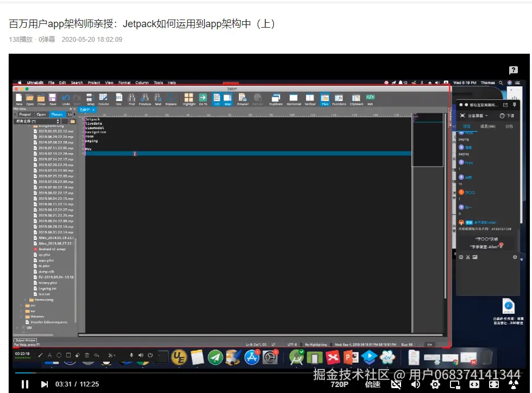Open the 倍速 playback speed menu
Screen dimensions: 532x393
click(x=373, y=384)
